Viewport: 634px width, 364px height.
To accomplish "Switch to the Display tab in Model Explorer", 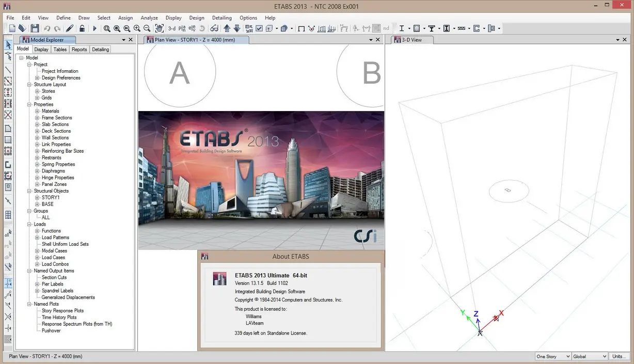I will coord(41,50).
